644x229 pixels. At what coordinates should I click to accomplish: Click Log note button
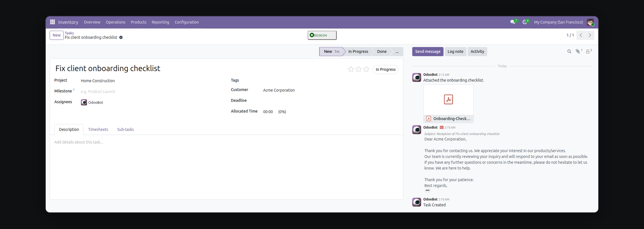coord(455,52)
